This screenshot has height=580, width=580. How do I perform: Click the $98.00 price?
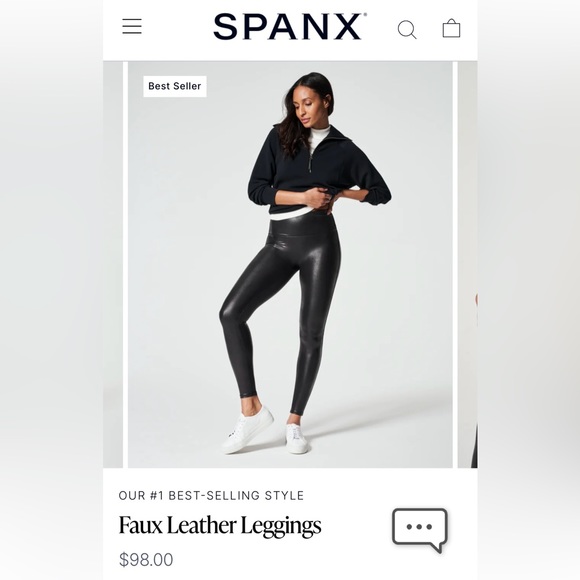point(146,560)
